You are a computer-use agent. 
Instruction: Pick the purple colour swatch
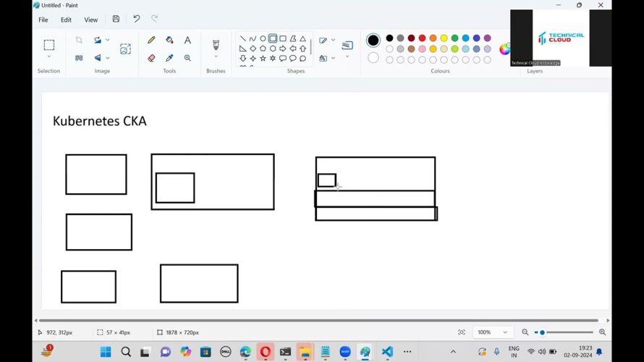[487, 38]
